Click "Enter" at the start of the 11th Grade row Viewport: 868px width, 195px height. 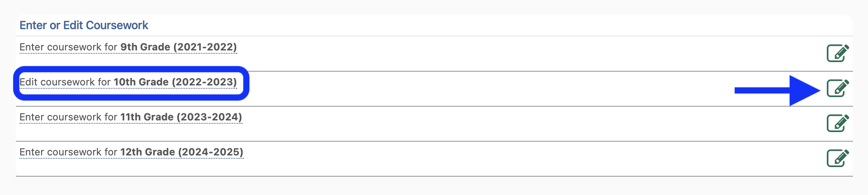click(32, 117)
